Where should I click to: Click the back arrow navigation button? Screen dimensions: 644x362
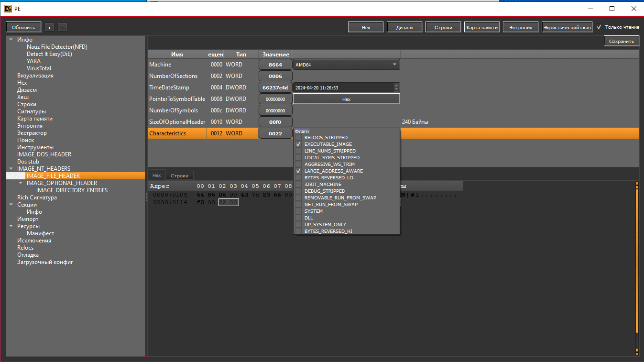tap(50, 27)
